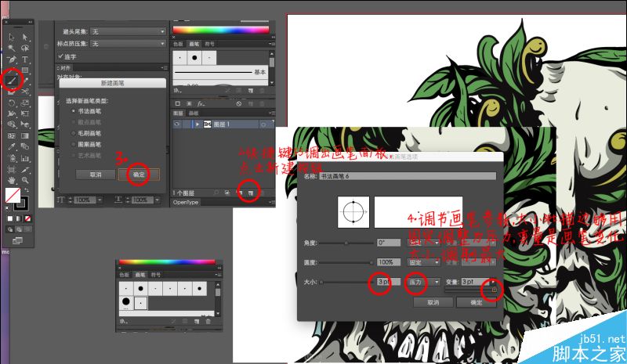Choose Gradient fill mode button
This screenshot has width=627, height=364.
point(19,218)
